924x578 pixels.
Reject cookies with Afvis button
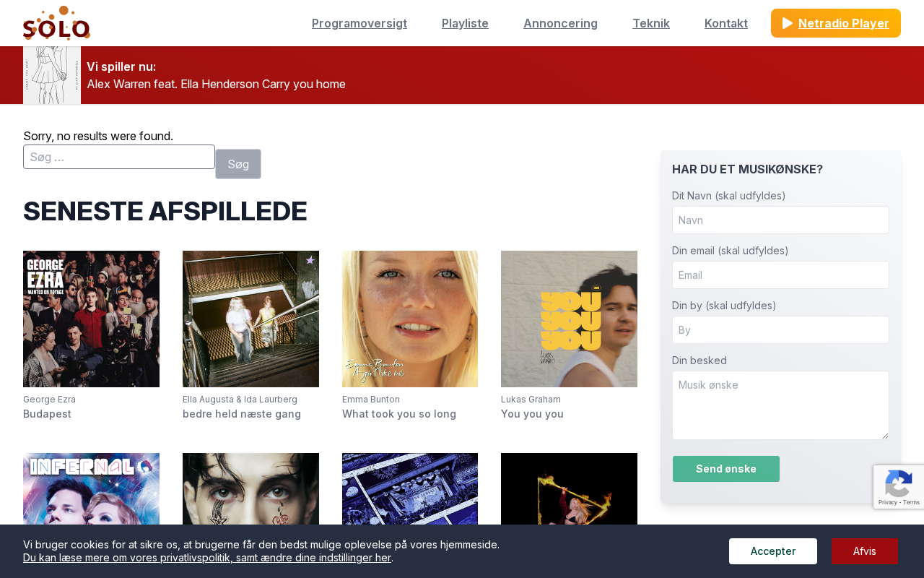(x=865, y=551)
